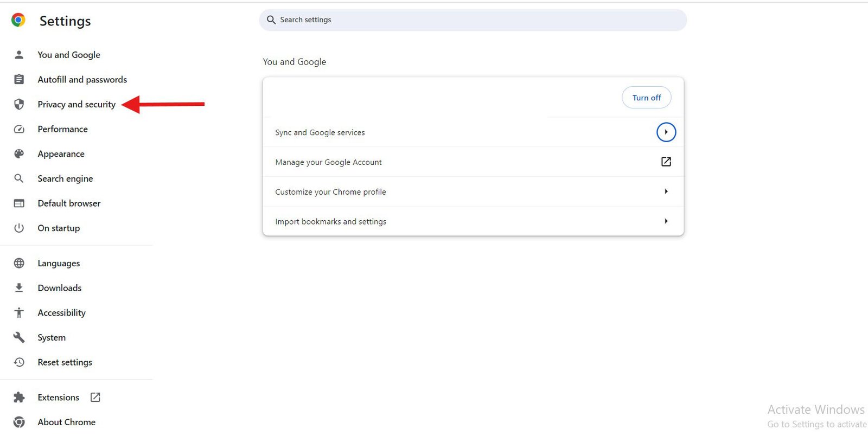The image size is (868, 448).
Task: Open System settings
Action: [52, 337]
